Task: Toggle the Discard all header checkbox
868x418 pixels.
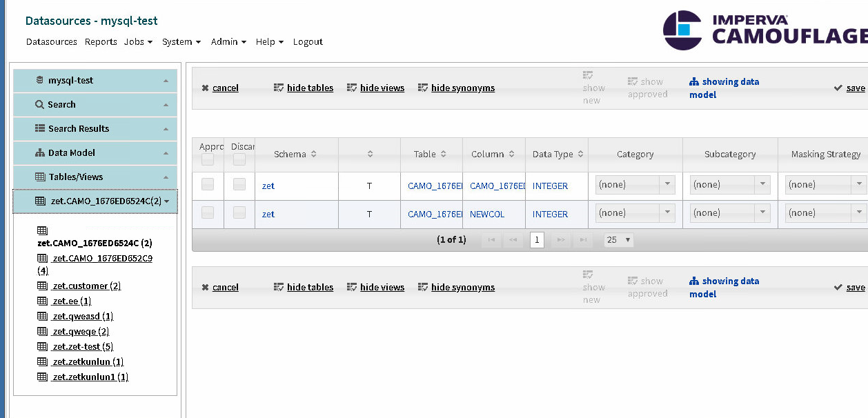Action: [x=239, y=159]
